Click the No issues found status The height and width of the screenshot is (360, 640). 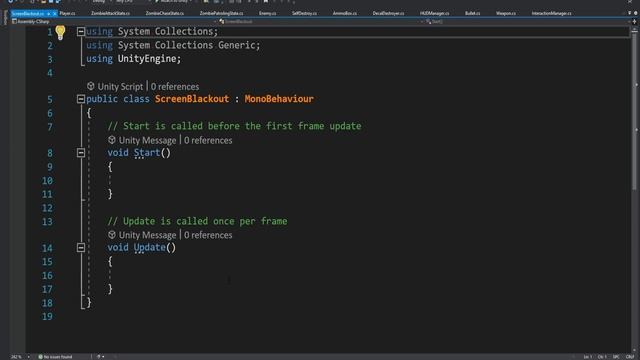58,357
